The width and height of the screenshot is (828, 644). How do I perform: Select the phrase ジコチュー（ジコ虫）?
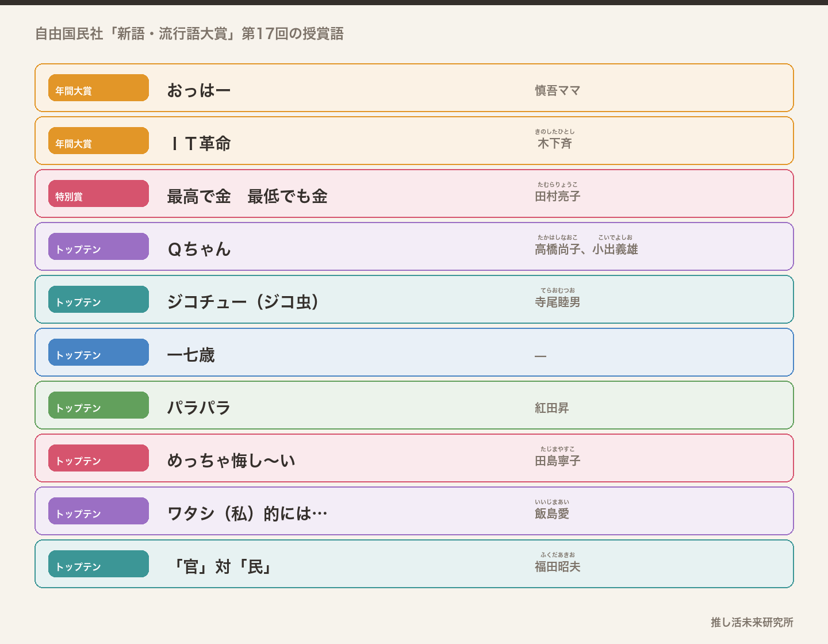pos(243,302)
